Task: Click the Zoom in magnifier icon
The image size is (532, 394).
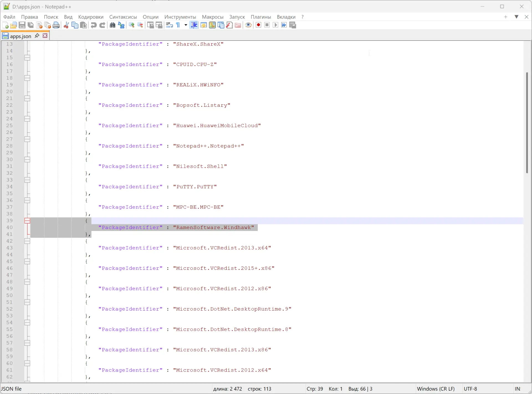Action: click(132, 25)
